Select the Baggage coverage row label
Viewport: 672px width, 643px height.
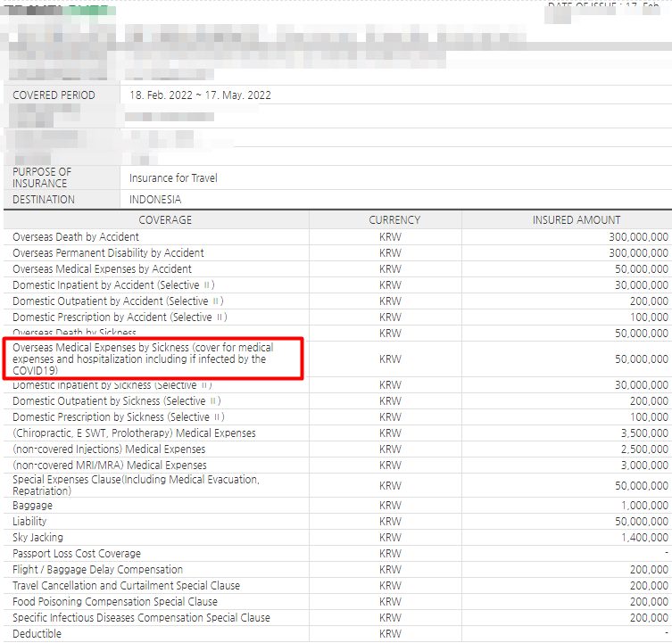pyautogui.click(x=32, y=506)
